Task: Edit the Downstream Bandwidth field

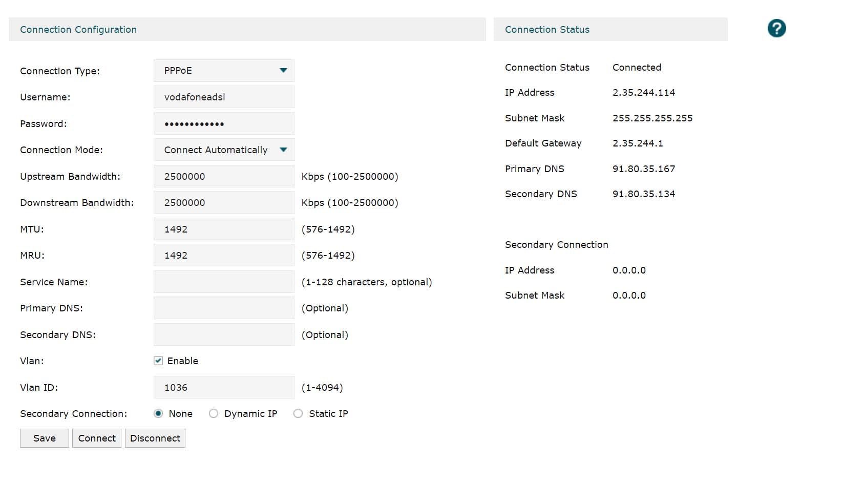Action: coord(224,203)
